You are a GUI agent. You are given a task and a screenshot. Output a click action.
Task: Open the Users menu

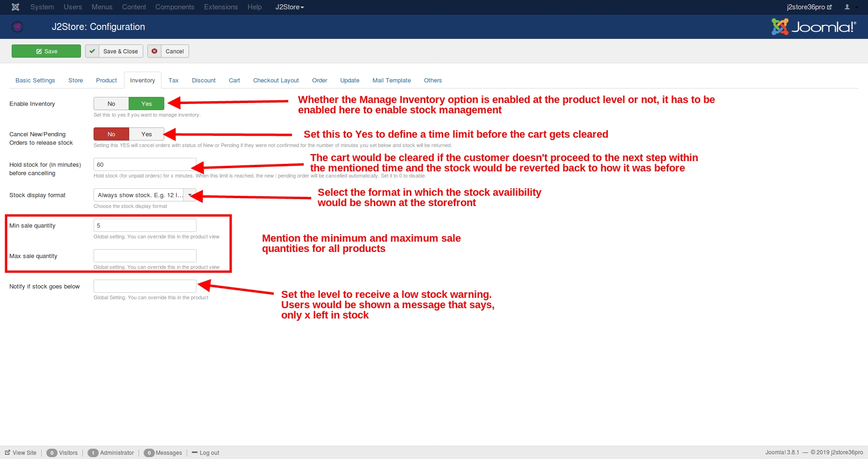tap(73, 7)
